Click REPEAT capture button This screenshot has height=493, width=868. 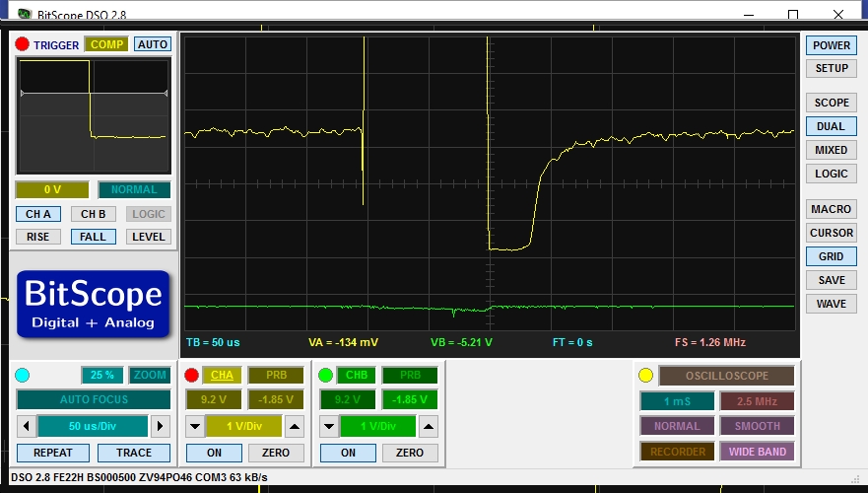[x=52, y=453]
